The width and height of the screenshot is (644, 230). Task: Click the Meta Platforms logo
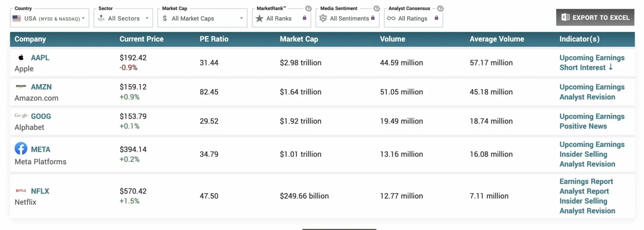21,149
